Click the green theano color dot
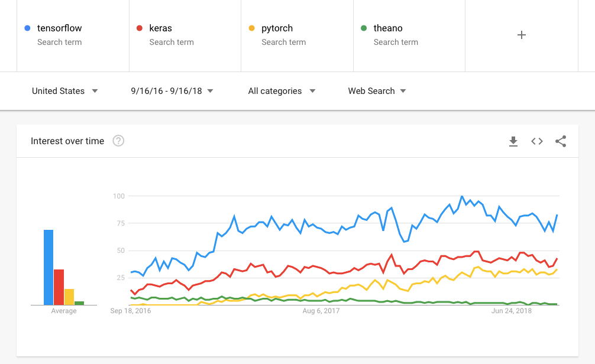Image resolution: width=595 pixels, height=364 pixels. tap(364, 28)
